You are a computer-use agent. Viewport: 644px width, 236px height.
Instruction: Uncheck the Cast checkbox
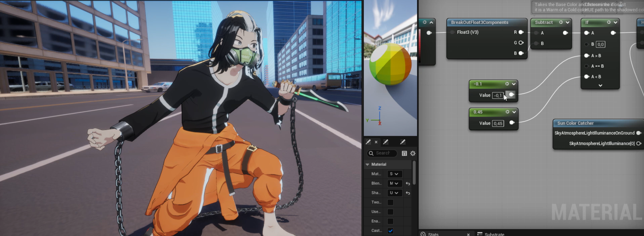[x=390, y=231]
